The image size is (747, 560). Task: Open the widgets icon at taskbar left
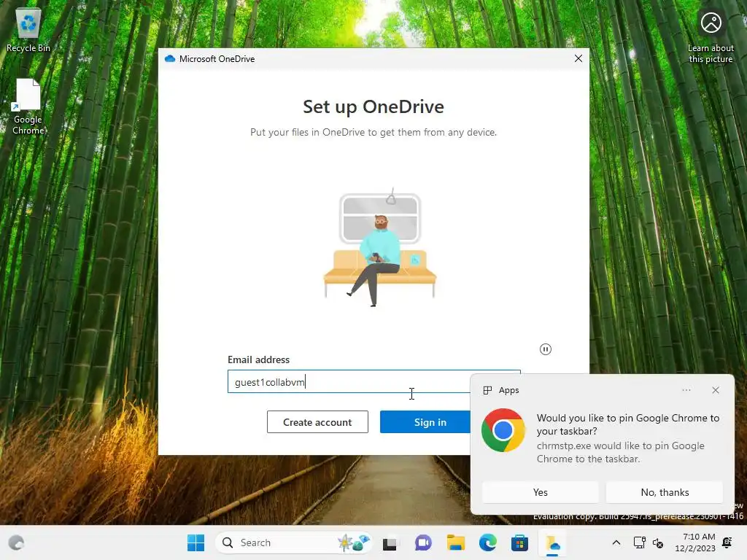pyautogui.click(x=17, y=542)
